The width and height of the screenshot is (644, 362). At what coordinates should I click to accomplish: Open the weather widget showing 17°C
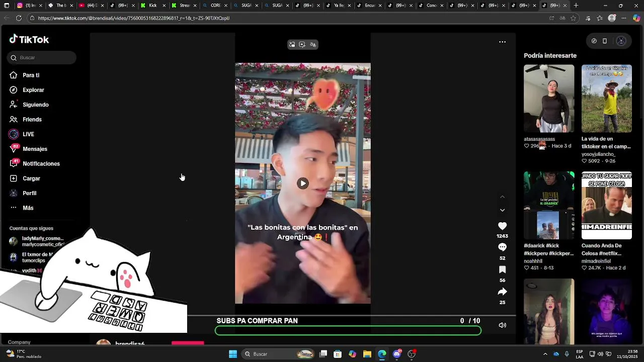point(23,354)
